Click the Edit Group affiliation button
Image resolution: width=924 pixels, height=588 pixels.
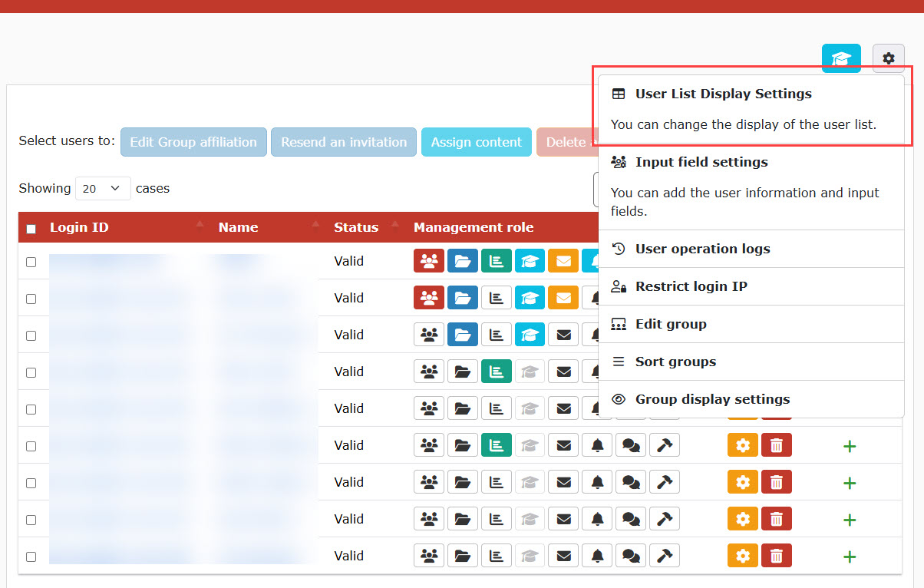tap(193, 142)
